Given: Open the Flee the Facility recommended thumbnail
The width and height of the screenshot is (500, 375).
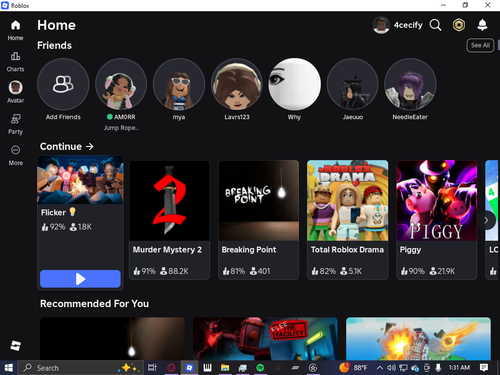Looking at the screenshot, I should pyautogui.click(x=265, y=338).
